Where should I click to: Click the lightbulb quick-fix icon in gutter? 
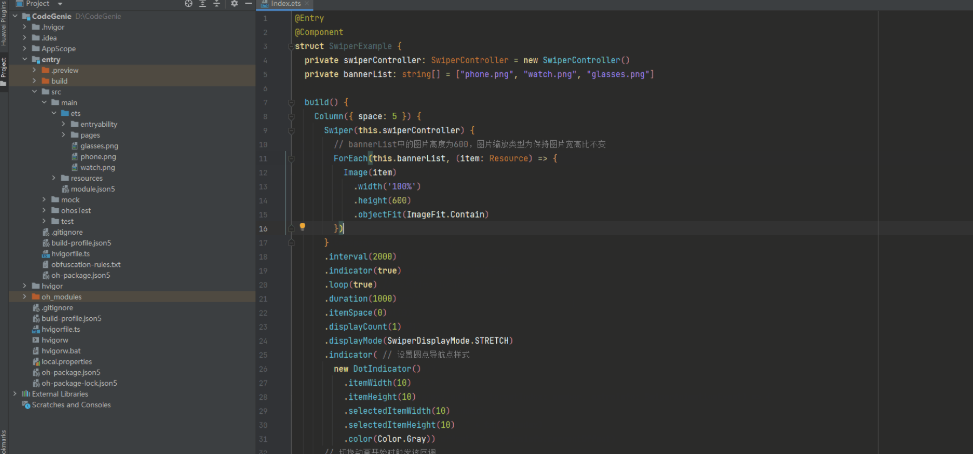coord(303,227)
